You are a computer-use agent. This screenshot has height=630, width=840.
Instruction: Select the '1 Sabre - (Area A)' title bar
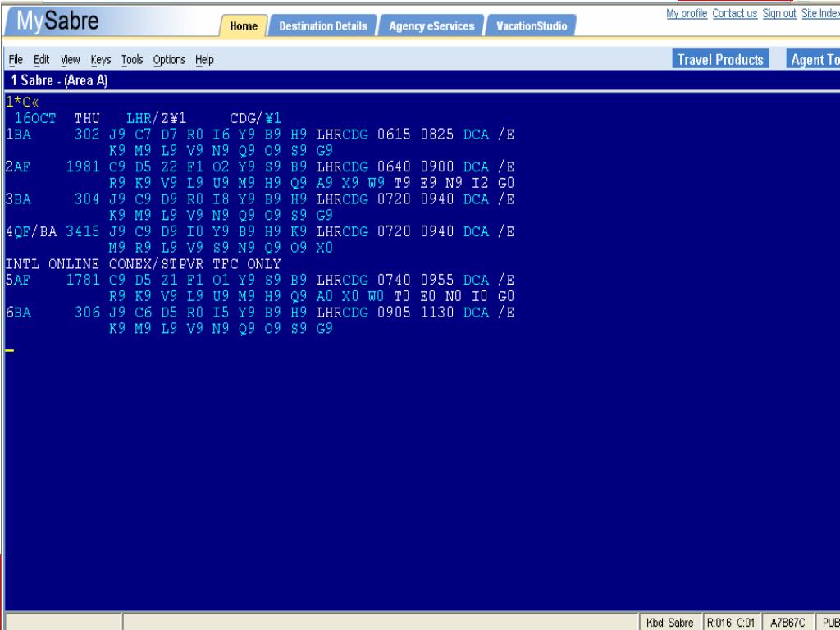(x=421, y=81)
